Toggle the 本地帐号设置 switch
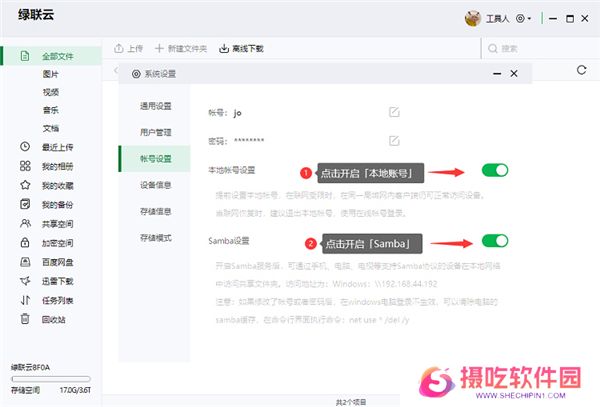 point(495,170)
